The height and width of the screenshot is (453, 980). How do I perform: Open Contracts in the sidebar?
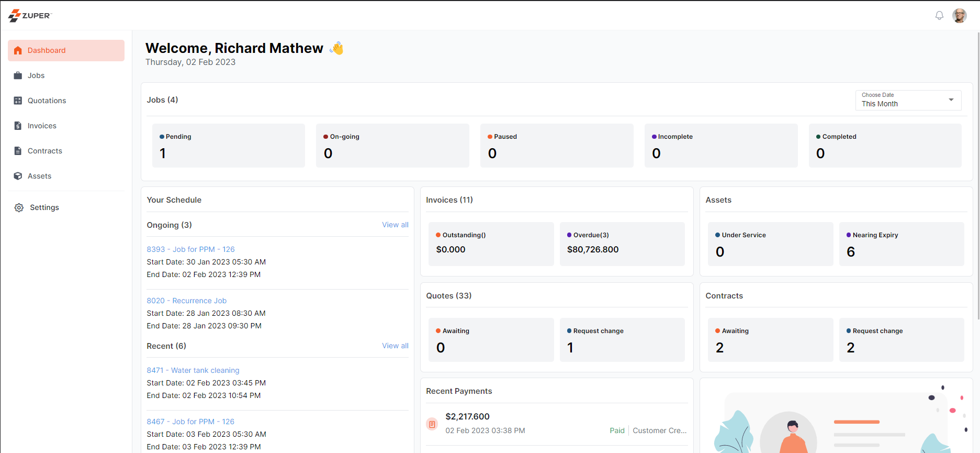pyautogui.click(x=44, y=151)
